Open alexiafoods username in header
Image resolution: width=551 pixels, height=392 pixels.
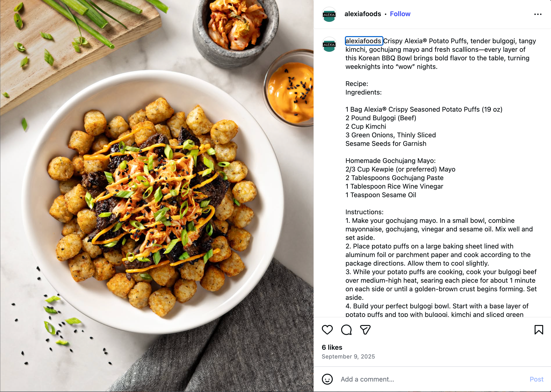(363, 14)
